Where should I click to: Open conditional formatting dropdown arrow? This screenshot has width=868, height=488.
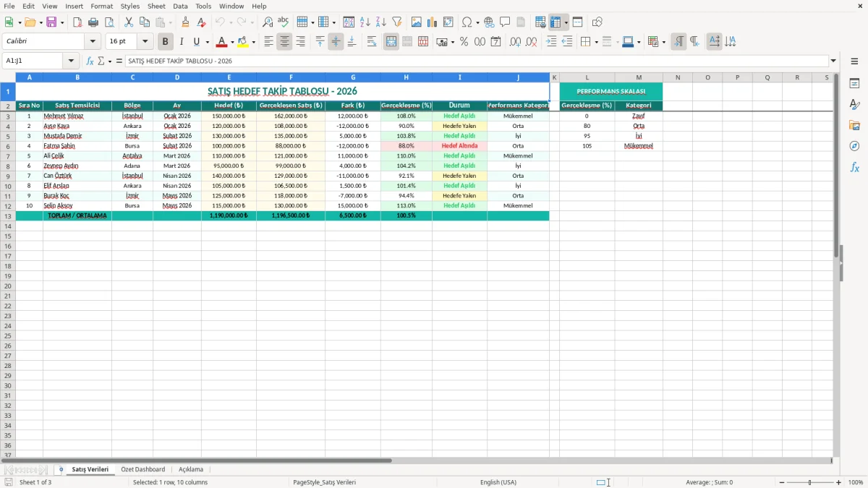pos(664,42)
